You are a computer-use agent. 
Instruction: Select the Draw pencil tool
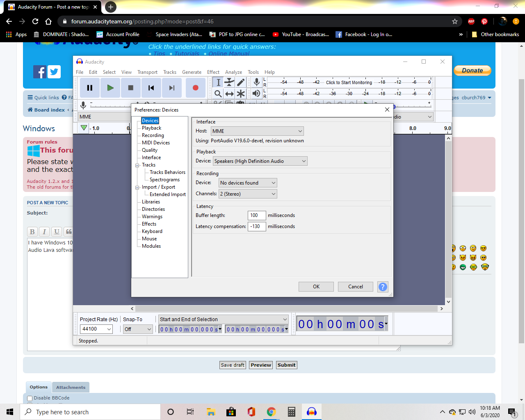point(241,82)
